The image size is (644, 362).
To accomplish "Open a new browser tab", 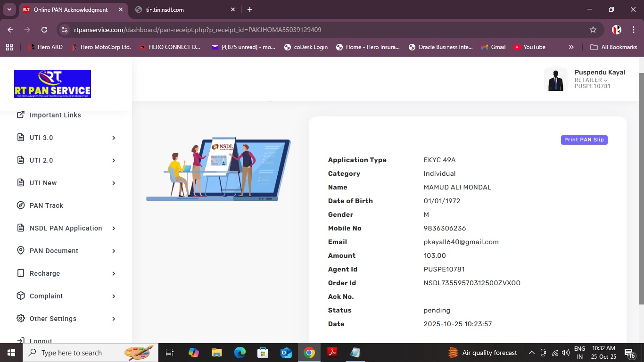I will tap(250, 9).
